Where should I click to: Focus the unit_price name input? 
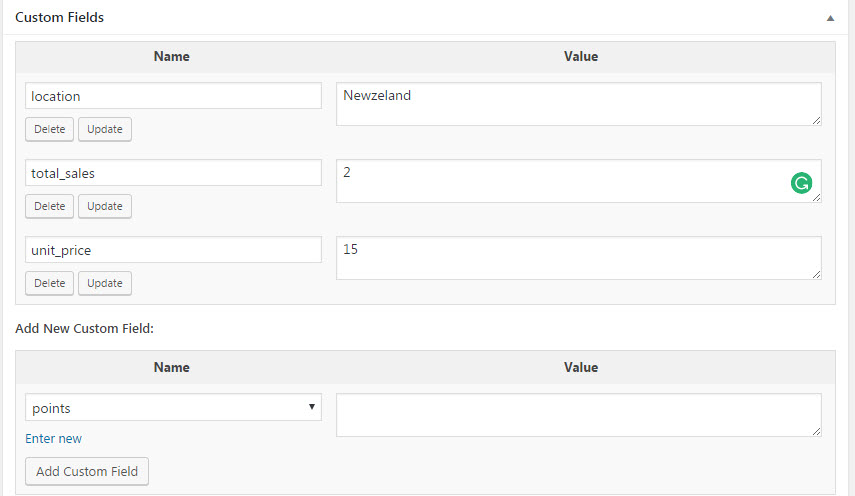[x=173, y=250]
